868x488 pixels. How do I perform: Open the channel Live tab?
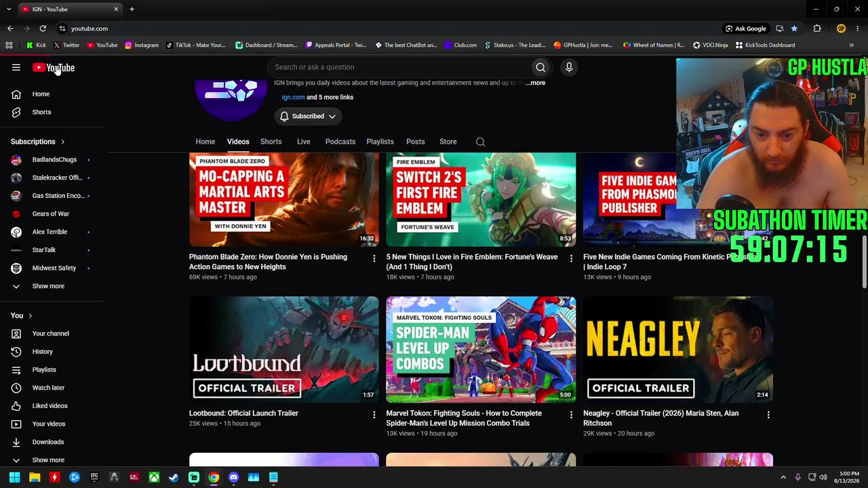click(303, 142)
